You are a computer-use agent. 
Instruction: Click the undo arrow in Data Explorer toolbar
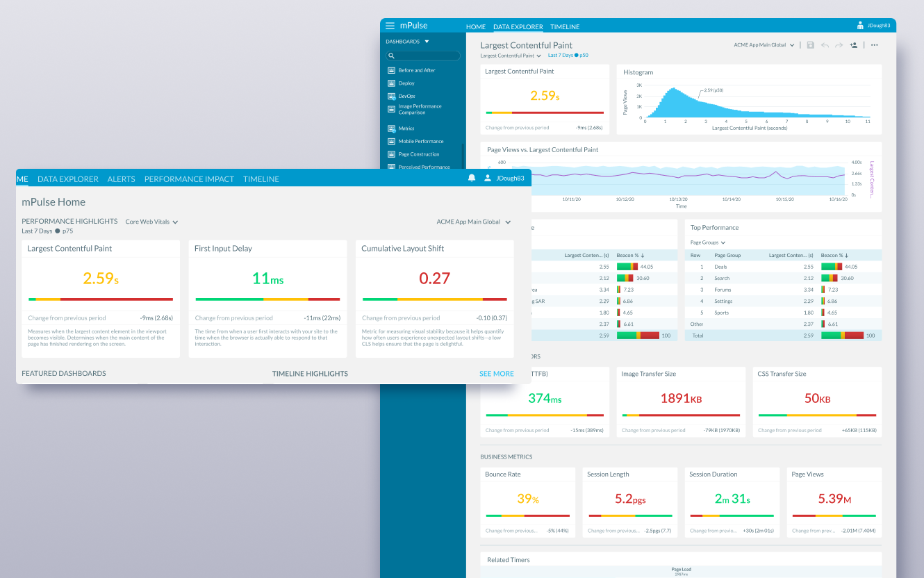825,45
